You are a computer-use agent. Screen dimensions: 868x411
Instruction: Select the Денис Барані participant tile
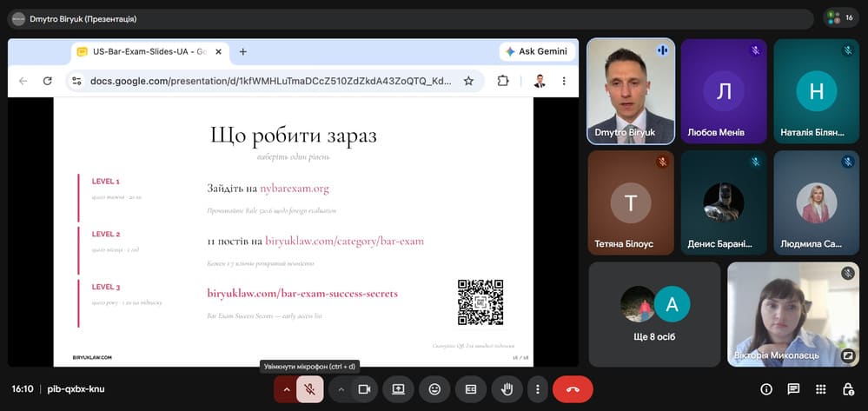(724, 202)
